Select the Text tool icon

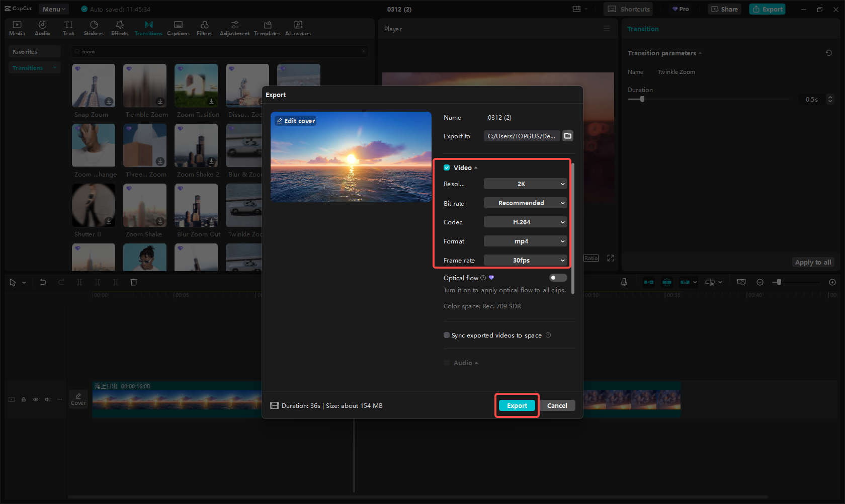pyautogui.click(x=68, y=28)
